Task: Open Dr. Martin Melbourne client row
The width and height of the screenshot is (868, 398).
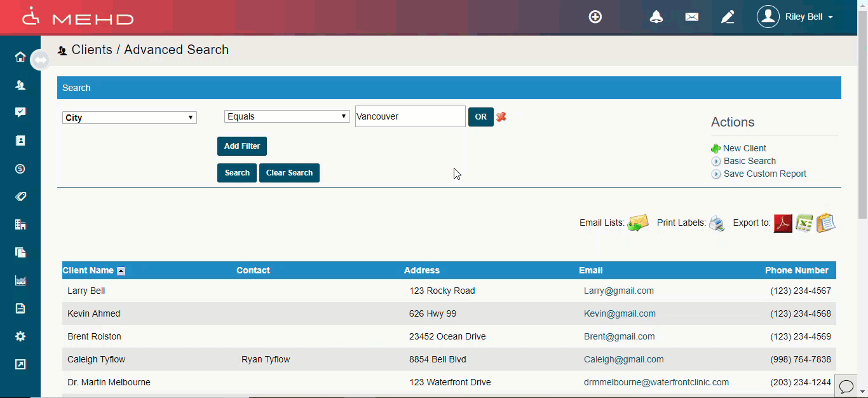Action: pyautogui.click(x=449, y=382)
